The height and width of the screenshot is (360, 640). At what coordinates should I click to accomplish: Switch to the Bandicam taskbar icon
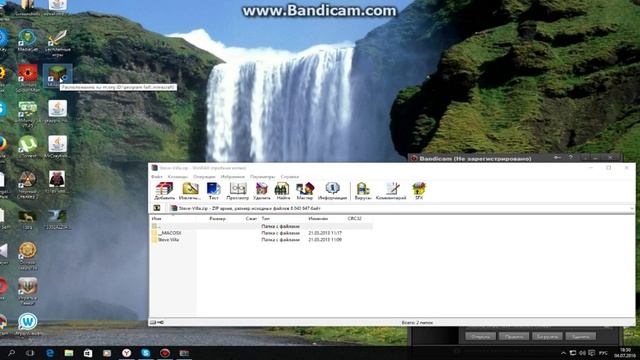(164, 353)
